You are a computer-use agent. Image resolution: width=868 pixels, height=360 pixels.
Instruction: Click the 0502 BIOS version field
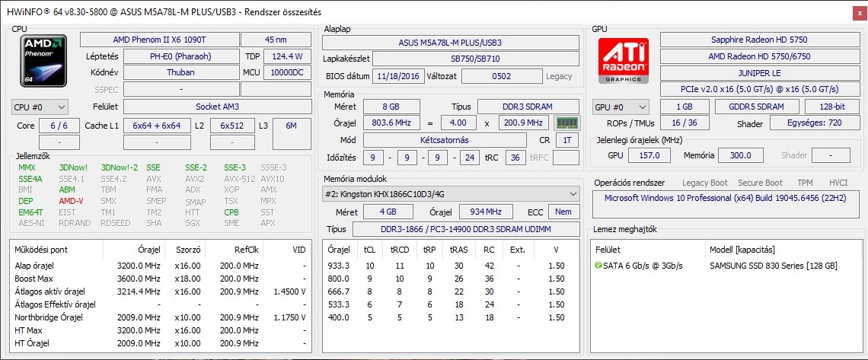(502, 76)
